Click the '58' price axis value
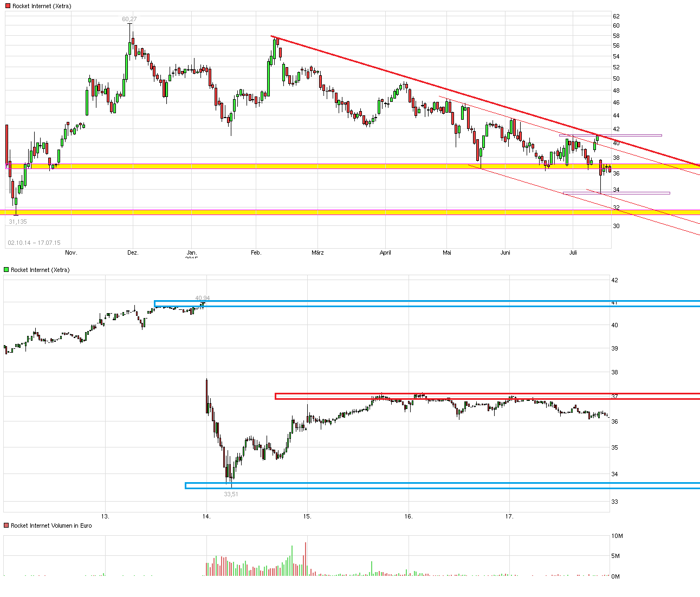700x597 pixels. coord(616,36)
